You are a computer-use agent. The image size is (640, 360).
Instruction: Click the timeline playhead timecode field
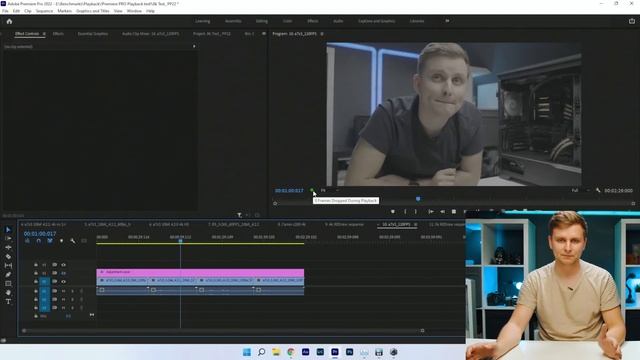40,234
